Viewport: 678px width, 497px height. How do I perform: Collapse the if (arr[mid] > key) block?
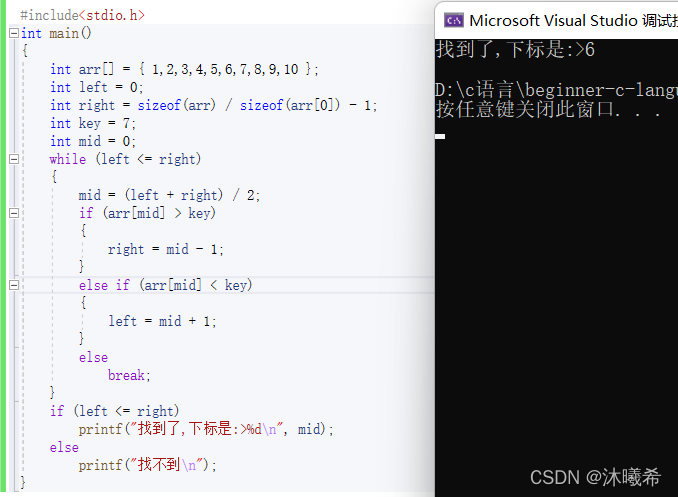(x=14, y=213)
